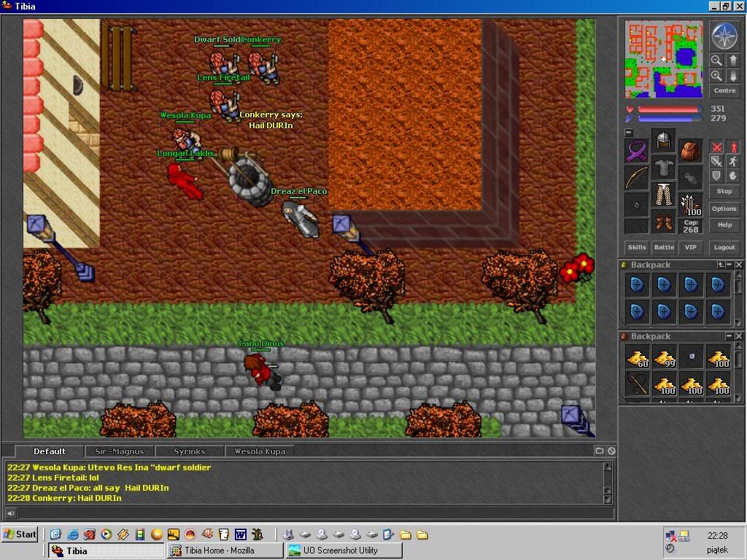
Task: Click the scroll-up arrow of the chat log
Action: 608,467
